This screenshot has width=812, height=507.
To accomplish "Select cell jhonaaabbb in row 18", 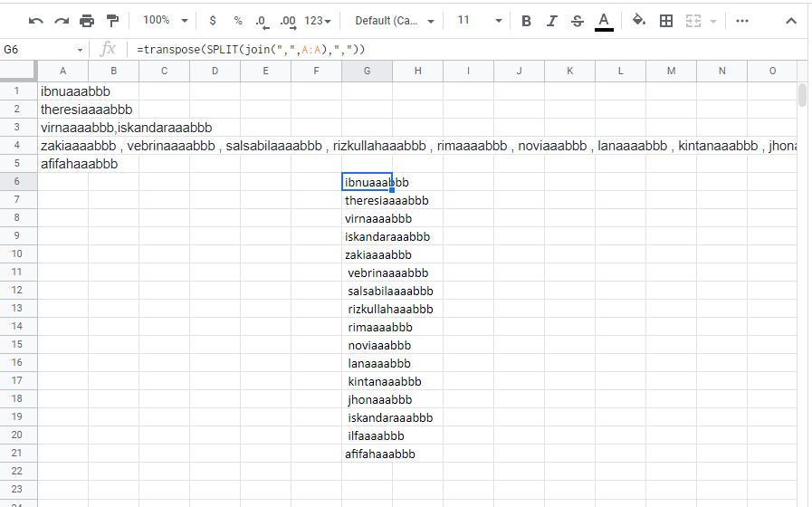I will pyautogui.click(x=368, y=399).
